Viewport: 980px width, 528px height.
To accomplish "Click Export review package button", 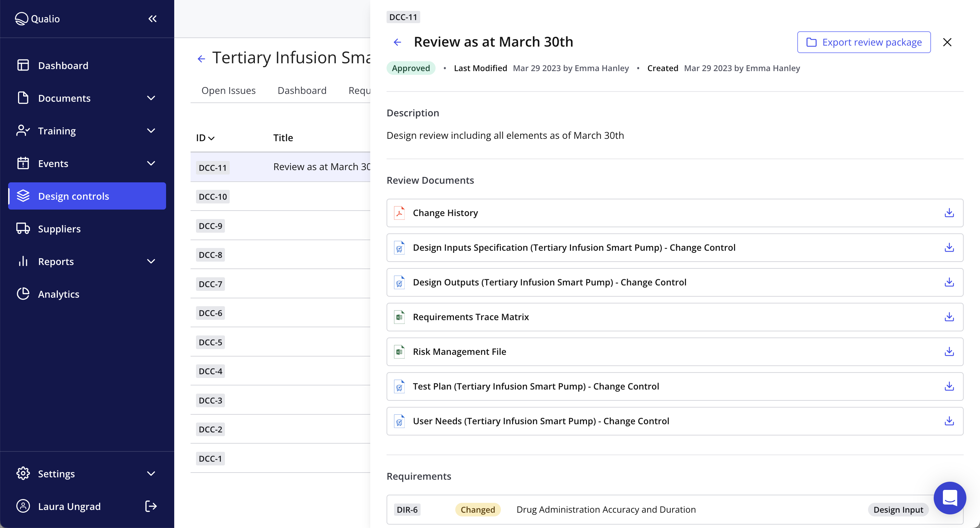I will [864, 42].
